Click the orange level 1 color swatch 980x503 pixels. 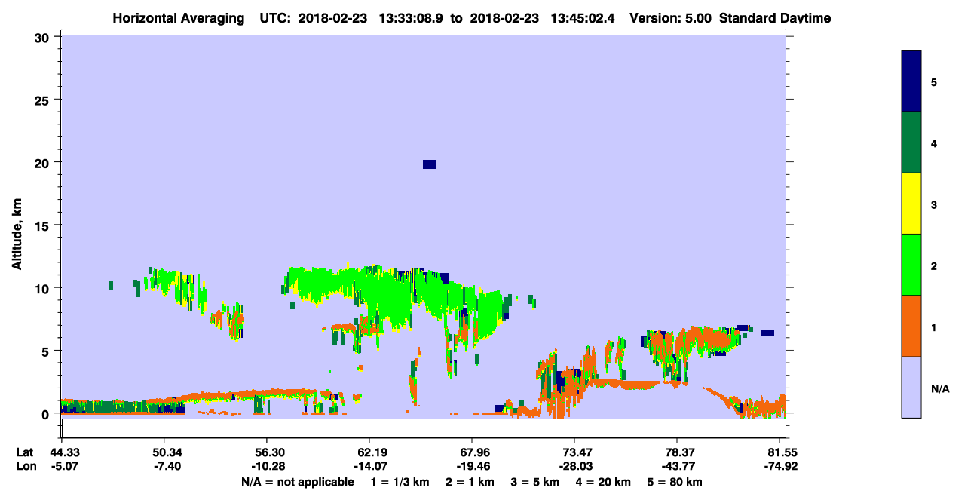[x=911, y=326]
